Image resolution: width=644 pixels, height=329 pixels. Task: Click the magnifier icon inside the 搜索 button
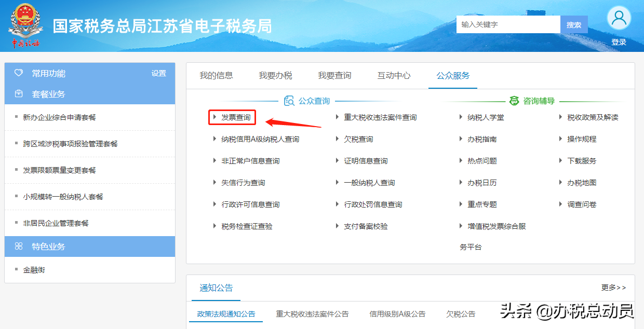(x=574, y=24)
